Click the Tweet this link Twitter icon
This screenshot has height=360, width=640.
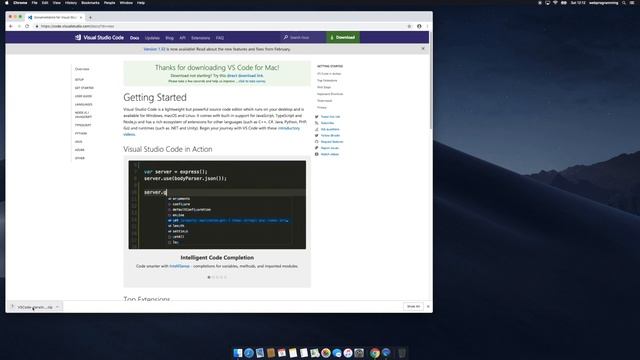317,117
